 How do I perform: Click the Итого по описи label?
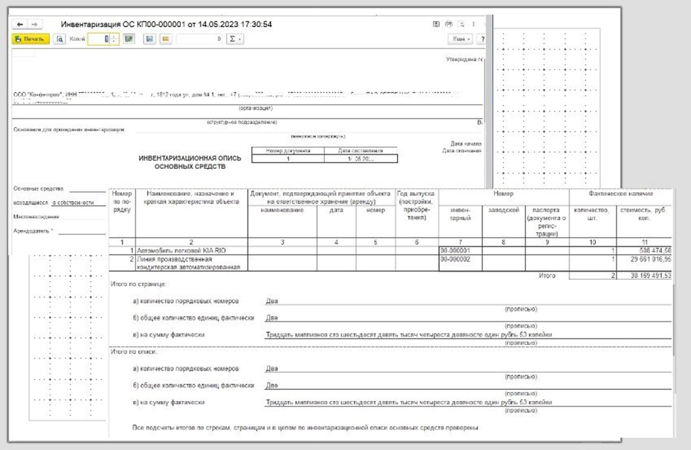[x=134, y=352]
